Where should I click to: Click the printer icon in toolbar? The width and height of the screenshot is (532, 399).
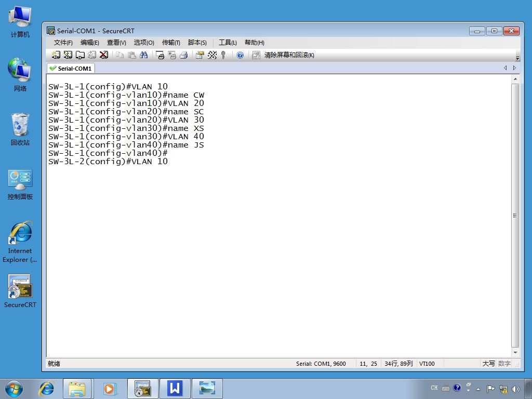tap(184, 55)
